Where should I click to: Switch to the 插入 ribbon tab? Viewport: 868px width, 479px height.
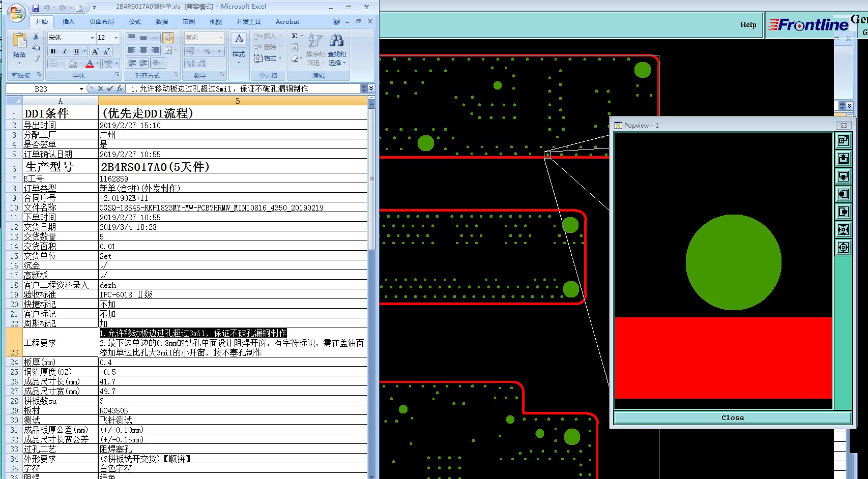coord(68,22)
